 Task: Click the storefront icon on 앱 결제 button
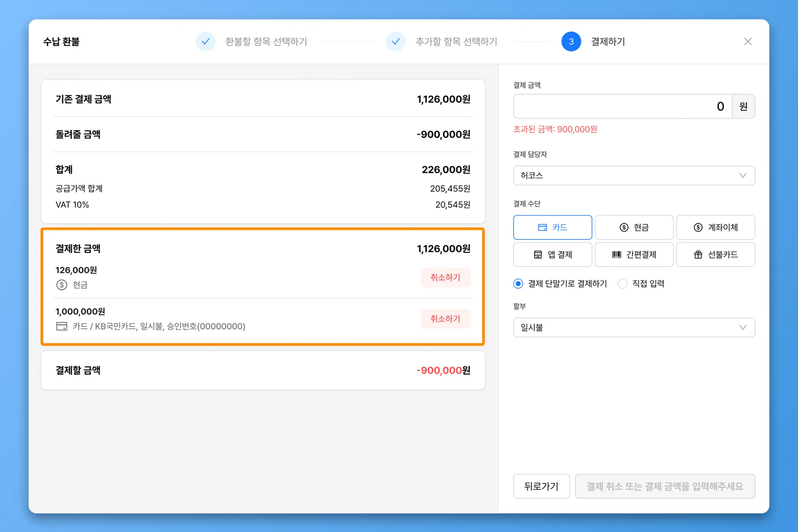click(538, 255)
